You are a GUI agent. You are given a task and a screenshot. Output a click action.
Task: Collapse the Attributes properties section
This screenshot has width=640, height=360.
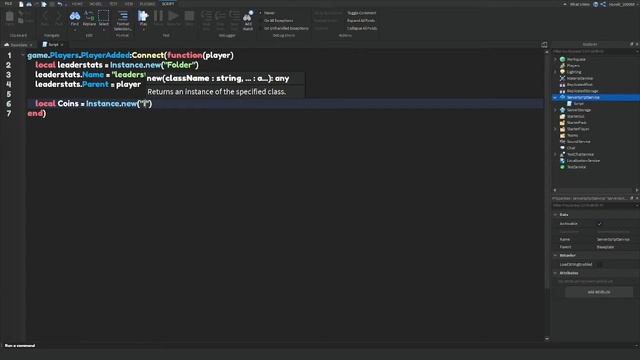(x=555, y=273)
